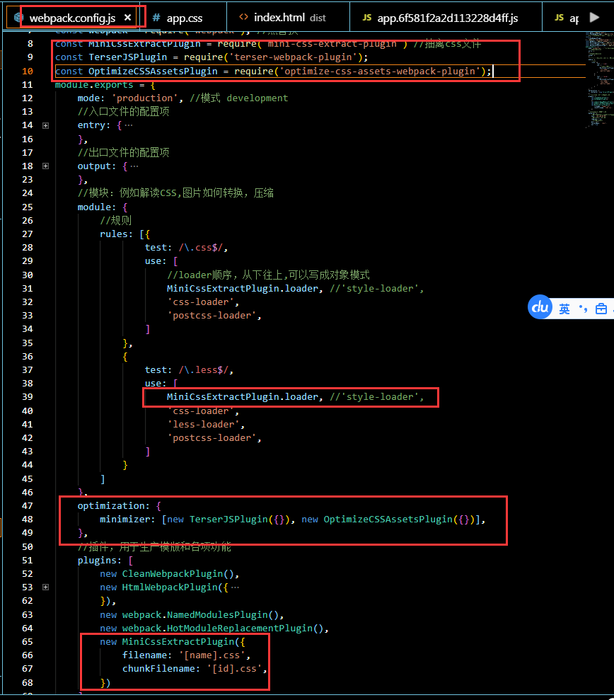Click TerserJSPlugin in the minimizer array
This screenshot has width=614, height=700.
(x=228, y=520)
